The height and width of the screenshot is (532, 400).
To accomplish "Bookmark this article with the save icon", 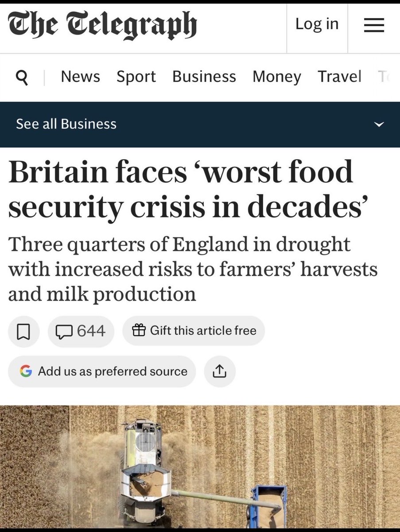I will (x=23, y=331).
